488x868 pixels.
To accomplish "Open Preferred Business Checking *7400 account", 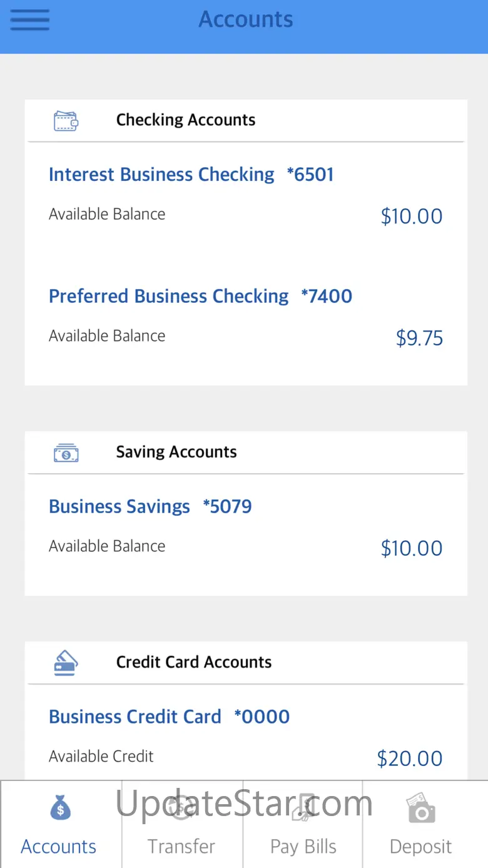I will 200,296.
